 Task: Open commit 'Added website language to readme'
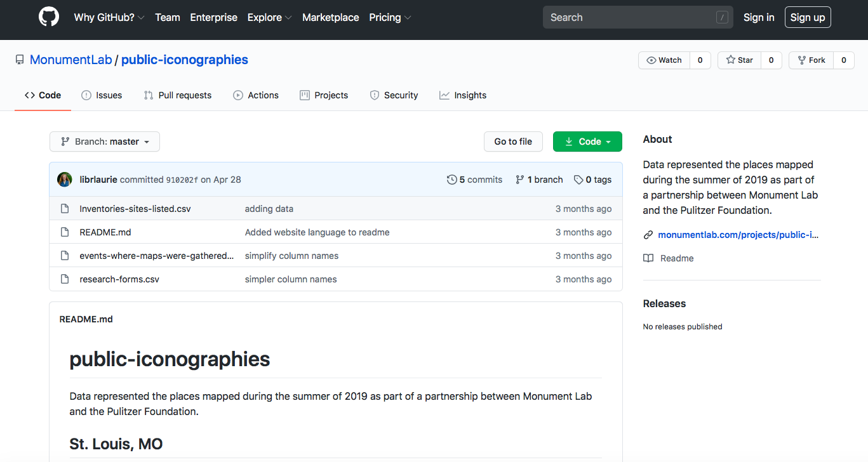tap(317, 232)
